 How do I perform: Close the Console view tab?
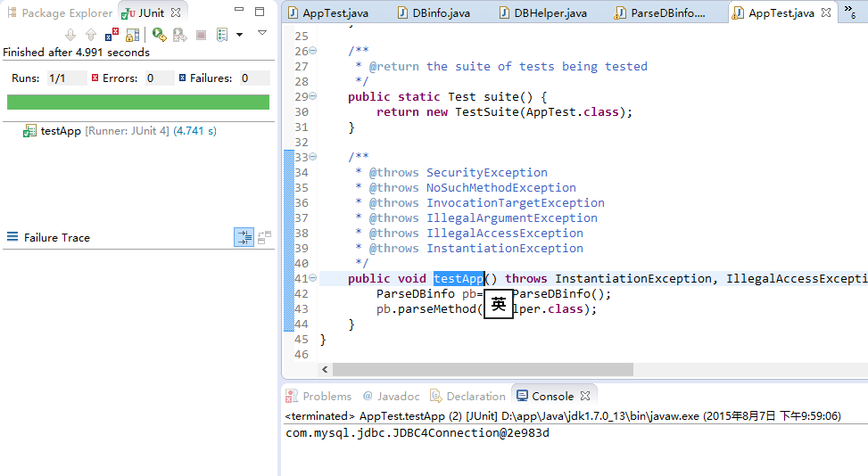pyautogui.click(x=585, y=396)
